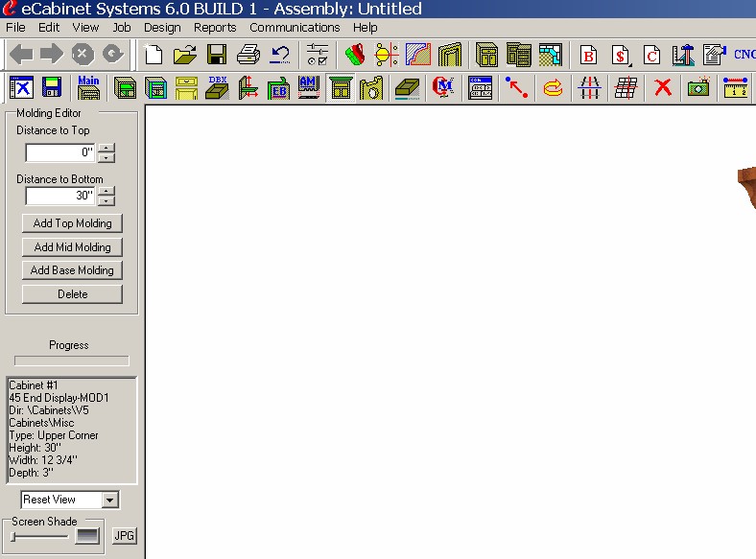
Task: Click the dollar sign document icon
Action: [621, 55]
